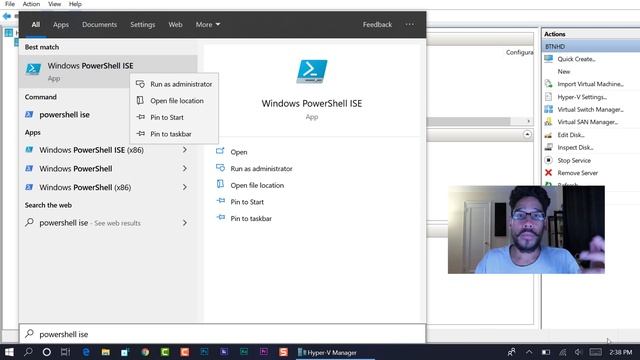Viewport: 640px width, 360px height.
Task: Click Quick Create in Hyper-V Actions pane
Action: [576, 59]
